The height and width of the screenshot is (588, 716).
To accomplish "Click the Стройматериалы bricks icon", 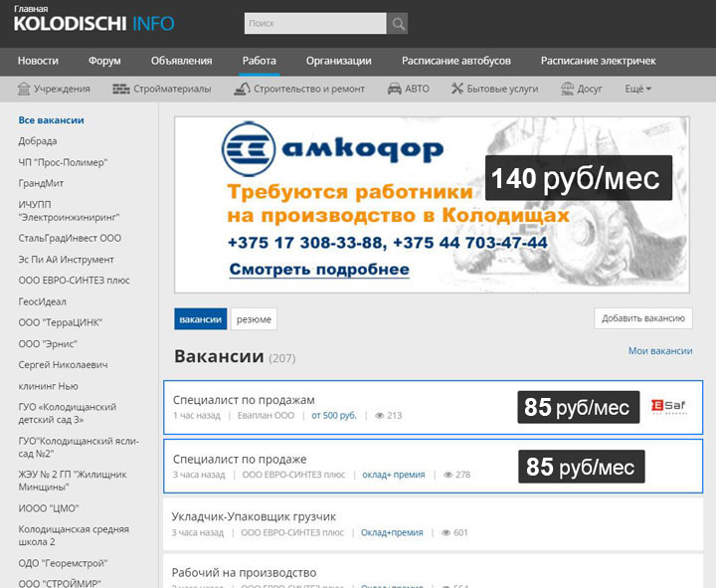I will [x=121, y=89].
